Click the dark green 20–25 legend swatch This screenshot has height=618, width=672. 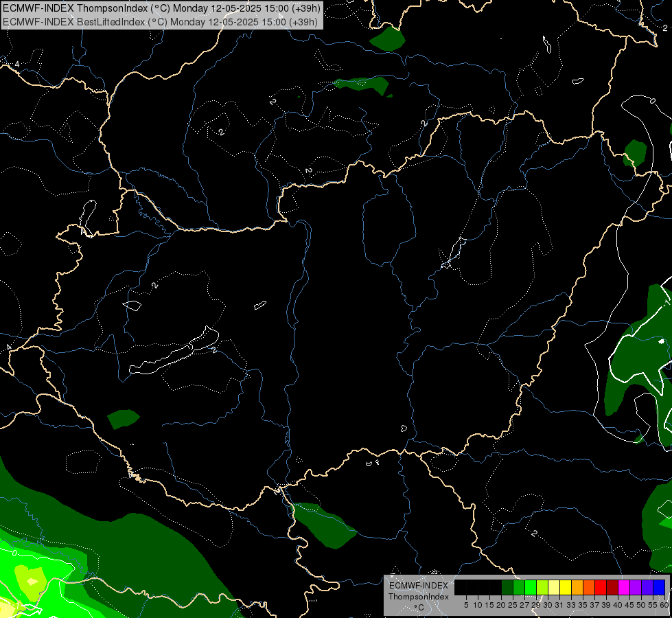507,588
